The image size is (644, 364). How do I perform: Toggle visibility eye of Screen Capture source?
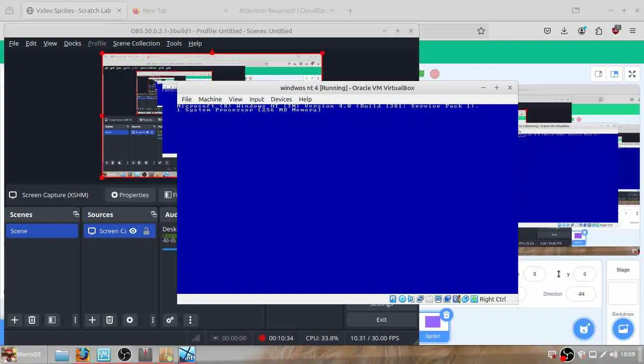[x=133, y=231]
